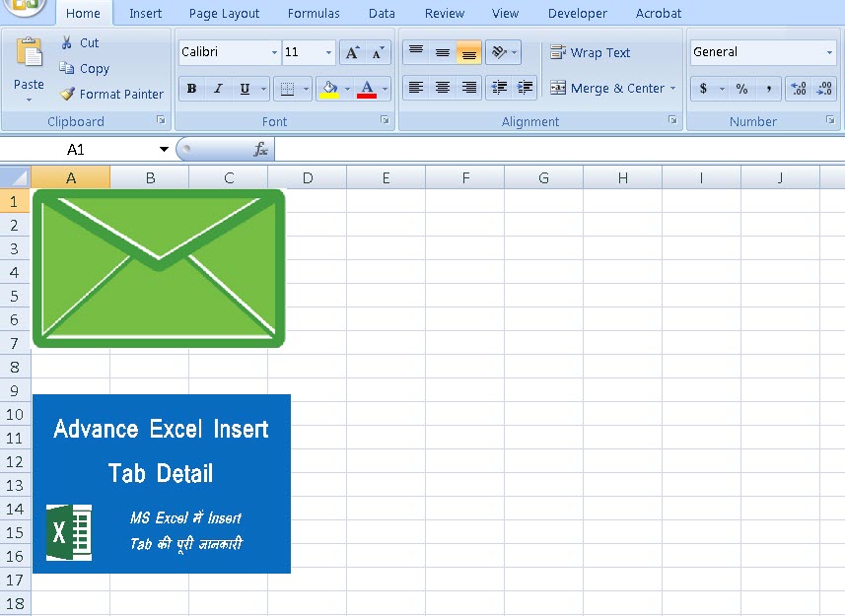Apply the yellow fill color swatch
Image resolution: width=845 pixels, height=616 pixels.
328,90
